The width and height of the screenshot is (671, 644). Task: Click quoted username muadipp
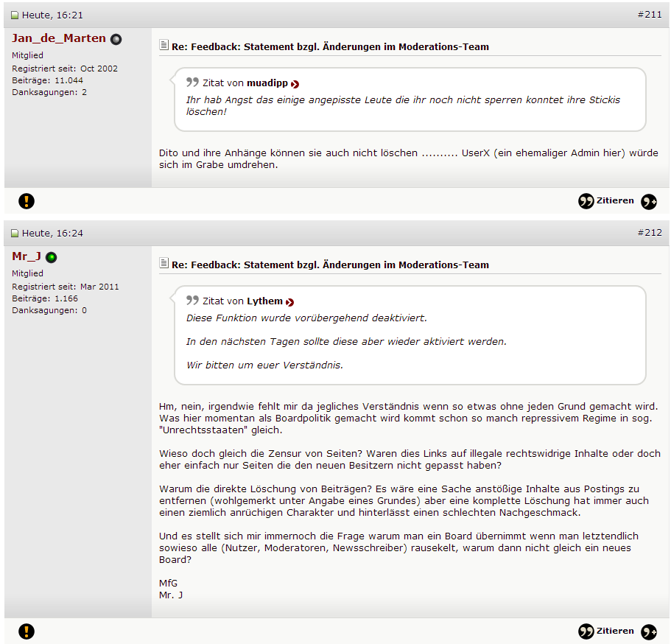(x=267, y=83)
